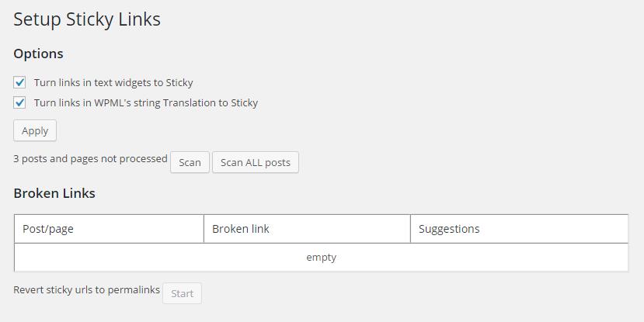Click the 'empty' row in the table
644x322 pixels.
click(321, 258)
